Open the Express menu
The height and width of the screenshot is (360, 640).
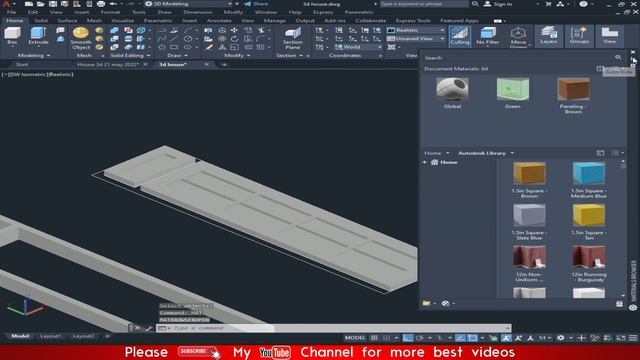tap(323, 12)
